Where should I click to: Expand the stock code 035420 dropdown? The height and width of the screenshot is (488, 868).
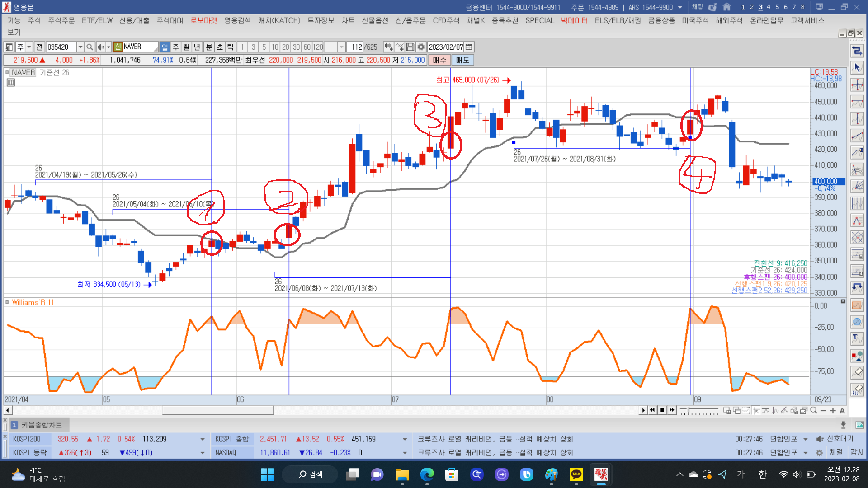click(x=80, y=47)
